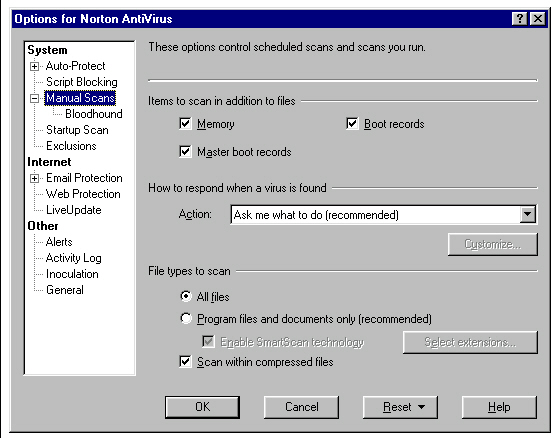Choose Program files and documents only option
557x438 pixels.
coord(186,318)
